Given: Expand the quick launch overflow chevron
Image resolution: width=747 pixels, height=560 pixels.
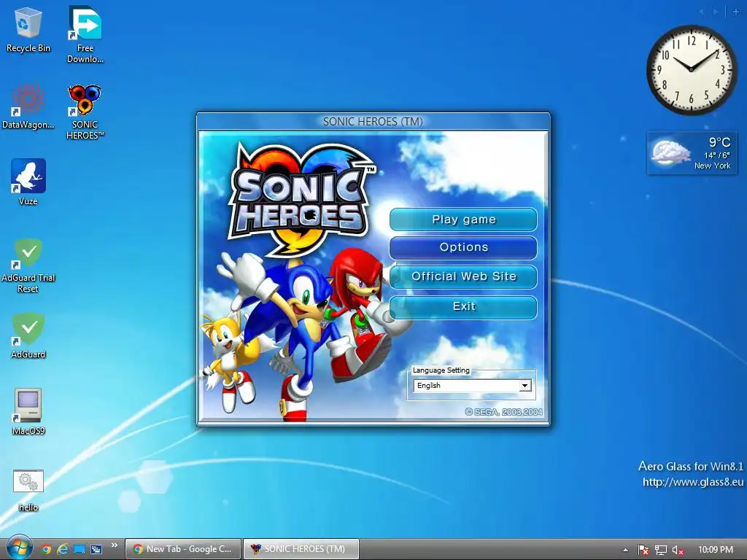Looking at the screenshot, I should click(x=115, y=545).
